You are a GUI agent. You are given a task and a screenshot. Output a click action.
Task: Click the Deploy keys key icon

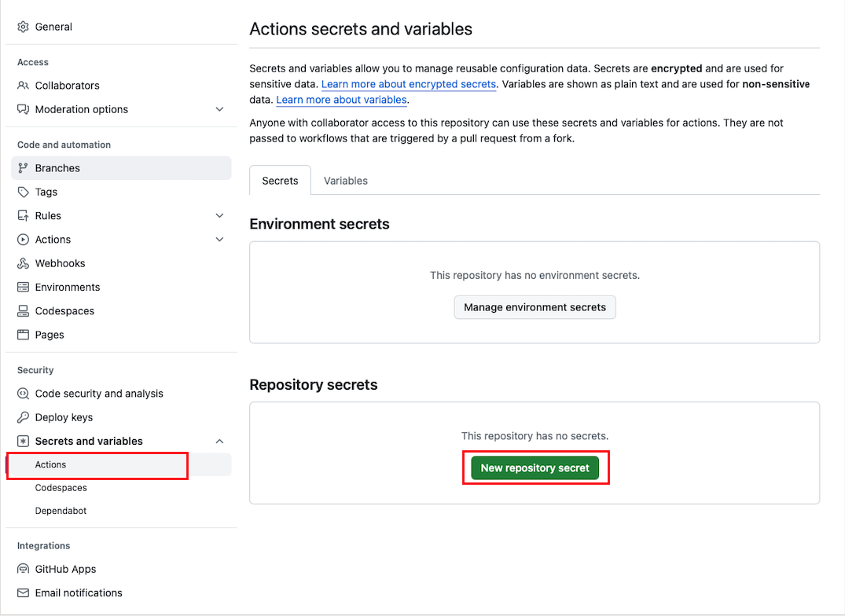(23, 417)
